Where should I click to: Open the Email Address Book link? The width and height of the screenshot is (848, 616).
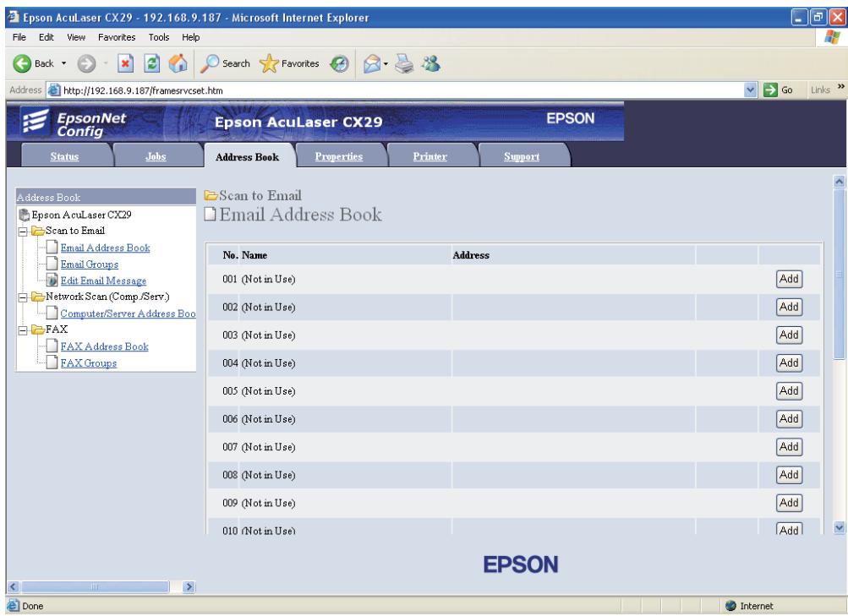click(106, 248)
